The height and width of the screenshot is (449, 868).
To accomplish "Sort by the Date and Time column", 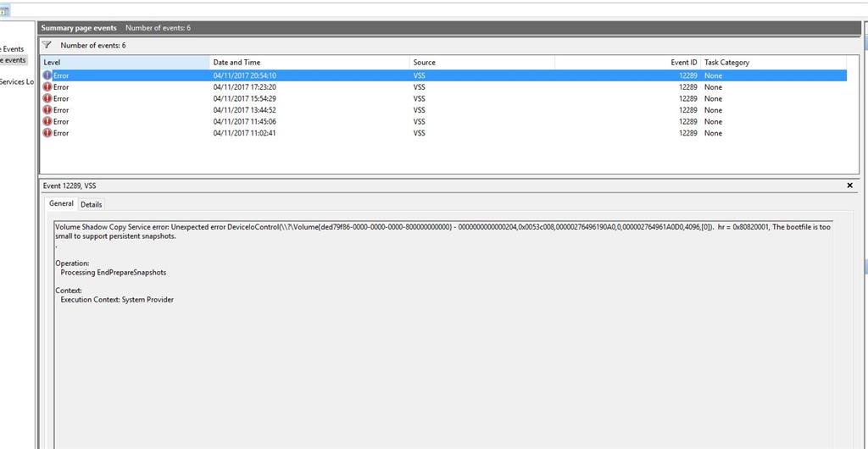I will point(310,63).
